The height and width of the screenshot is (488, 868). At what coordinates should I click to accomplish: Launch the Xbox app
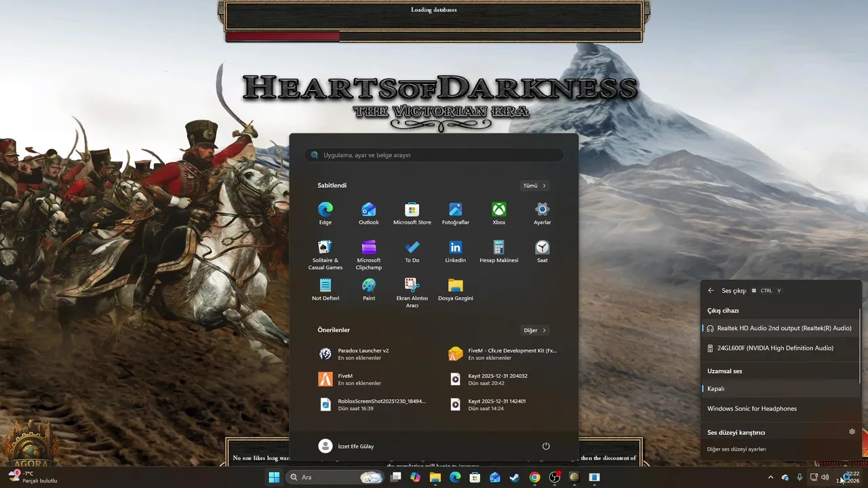499,213
